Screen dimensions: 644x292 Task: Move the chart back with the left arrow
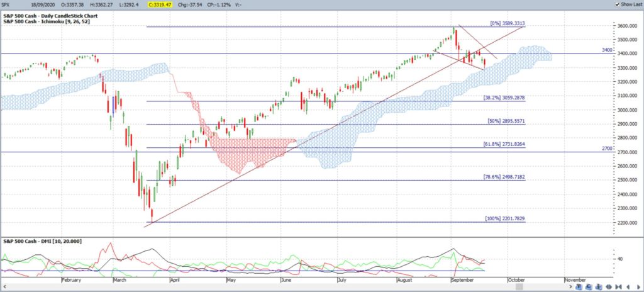628,287
